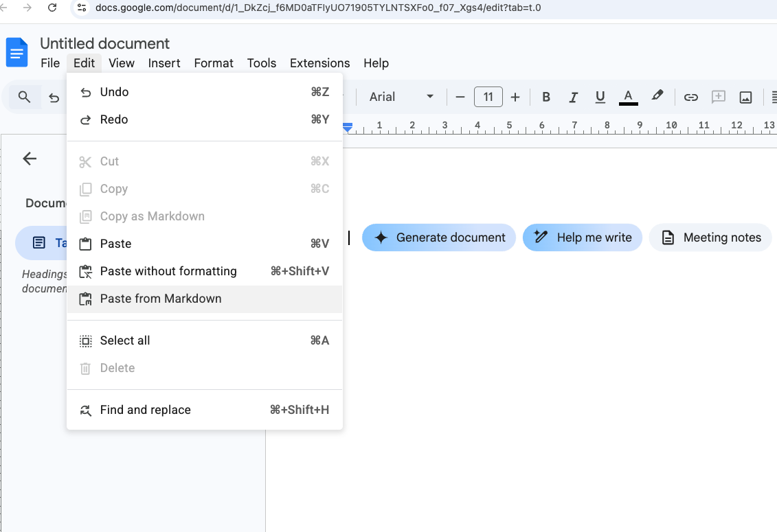Add a comment using the comment icon
Viewport: 777px width, 532px height.
[x=718, y=97]
